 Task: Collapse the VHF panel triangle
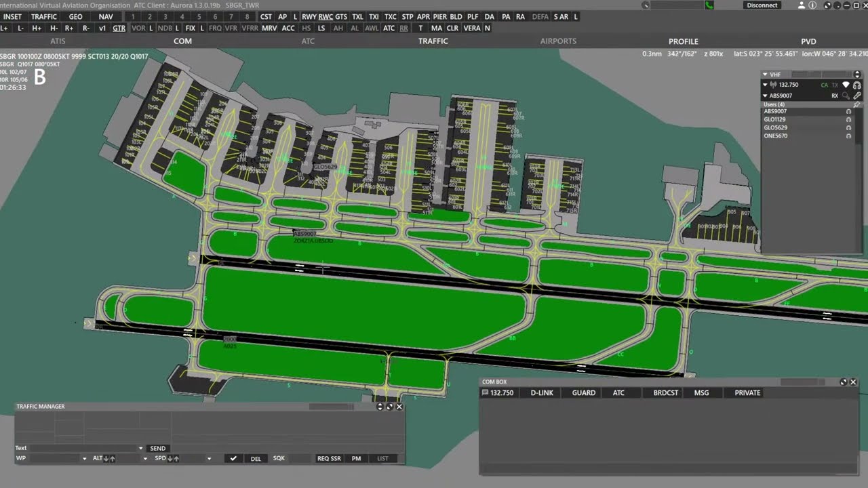(x=765, y=75)
